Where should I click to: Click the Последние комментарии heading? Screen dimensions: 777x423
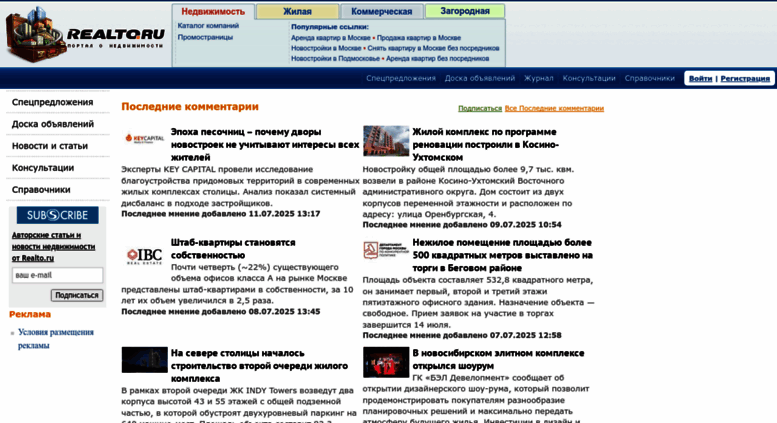click(x=190, y=106)
